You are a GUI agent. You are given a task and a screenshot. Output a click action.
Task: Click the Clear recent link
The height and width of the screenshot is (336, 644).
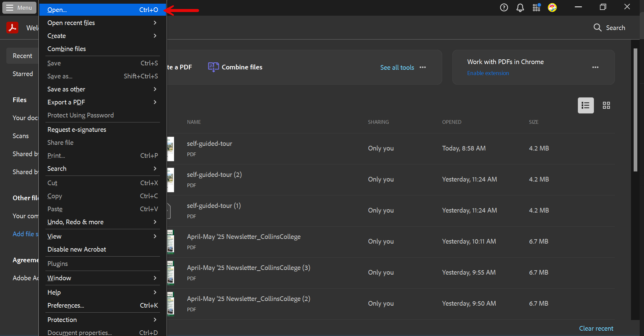pos(596,328)
